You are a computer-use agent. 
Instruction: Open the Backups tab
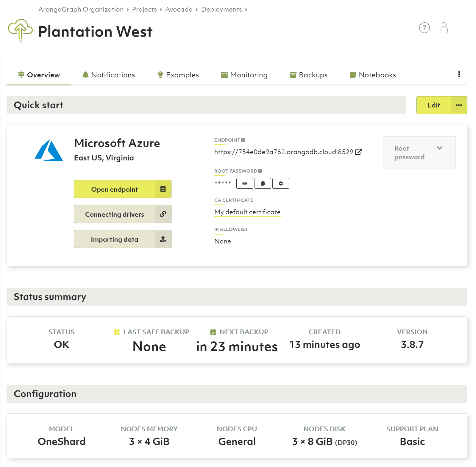point(309,75)
